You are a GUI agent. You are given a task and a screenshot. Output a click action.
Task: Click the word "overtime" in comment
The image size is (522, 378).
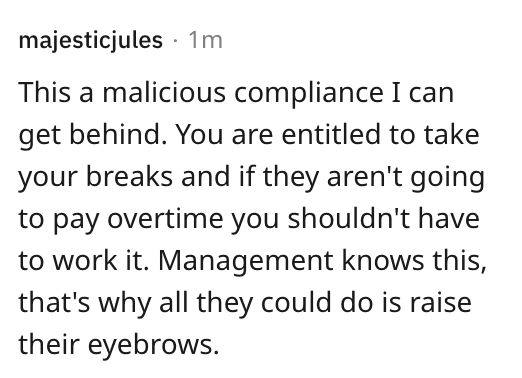click(x=165, y=218)
